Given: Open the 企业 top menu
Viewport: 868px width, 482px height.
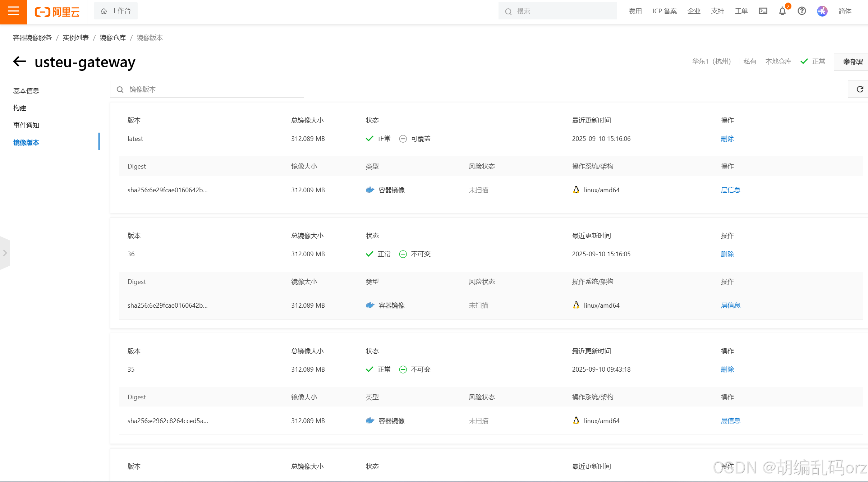Looking at the screenshot, I should (694, 11).
